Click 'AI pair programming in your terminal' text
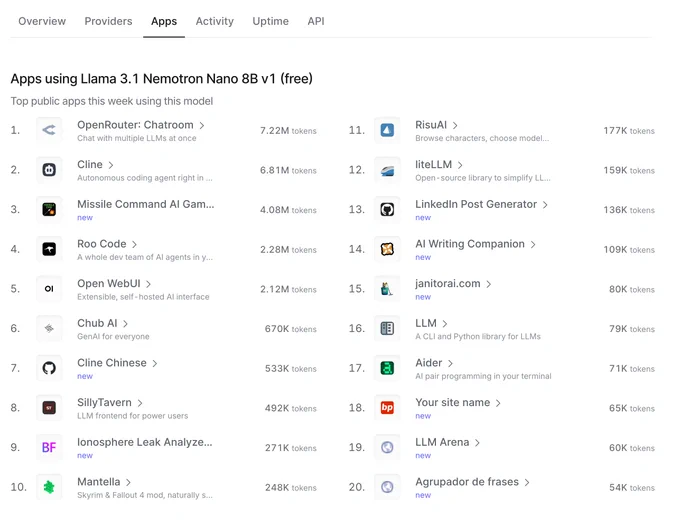Screen dimensions: 680x524 [x=483, y=376]
